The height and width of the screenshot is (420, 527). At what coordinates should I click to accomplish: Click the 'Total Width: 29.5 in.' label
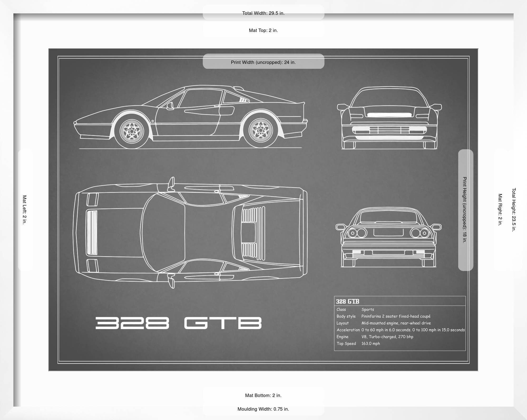click(x=263, y=13)
